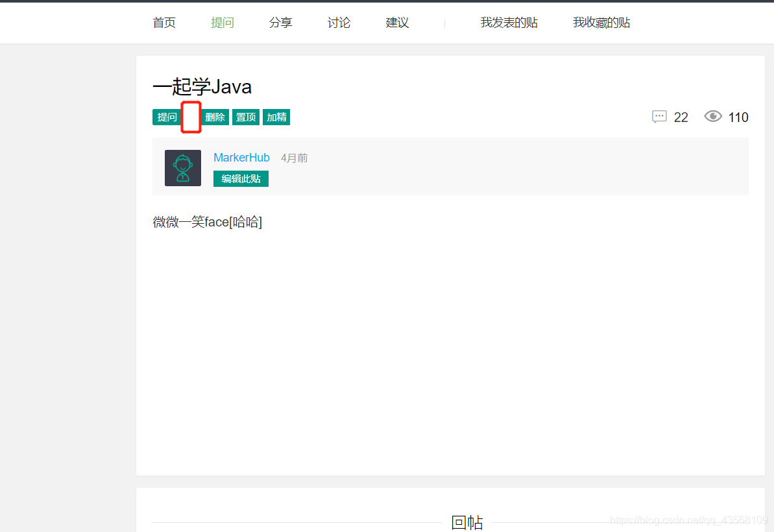Click the 加精 highlight badge
Viewport: 774px width, 532px height.
276,117
